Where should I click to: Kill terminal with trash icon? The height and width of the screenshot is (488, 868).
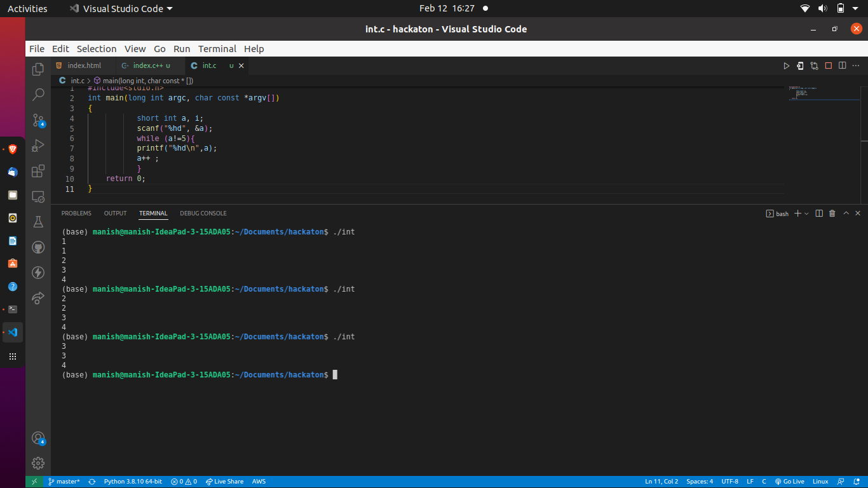pos(832,213)
